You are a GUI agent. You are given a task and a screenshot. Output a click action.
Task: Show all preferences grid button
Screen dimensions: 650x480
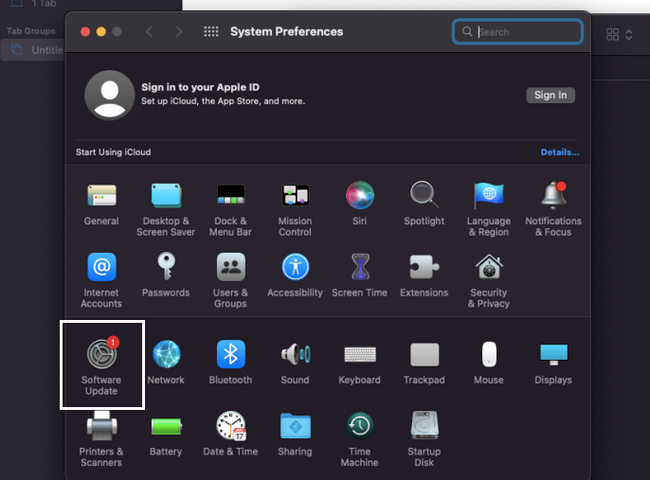[211, 32]
